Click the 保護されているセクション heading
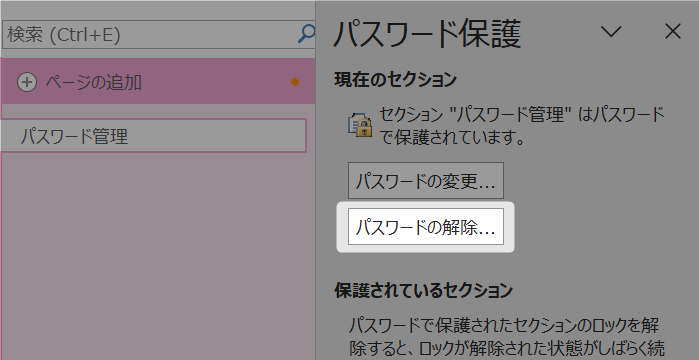Viewport: 699px width, 360px height. tap(424, 290)
